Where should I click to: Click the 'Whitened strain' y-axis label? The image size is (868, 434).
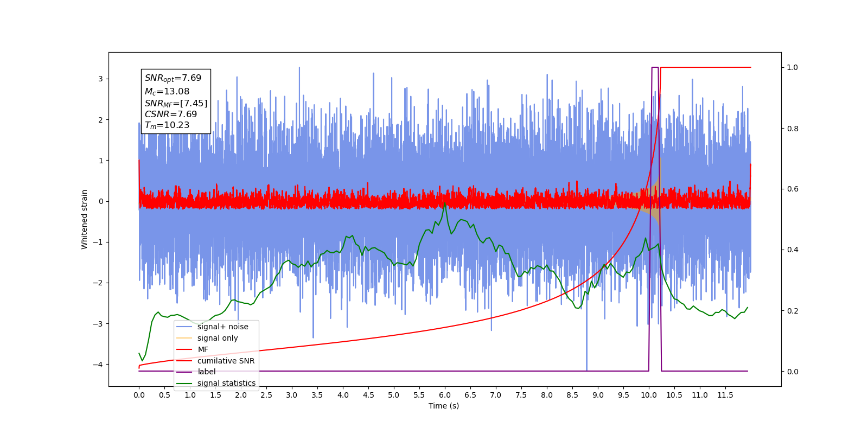(84, 219)
